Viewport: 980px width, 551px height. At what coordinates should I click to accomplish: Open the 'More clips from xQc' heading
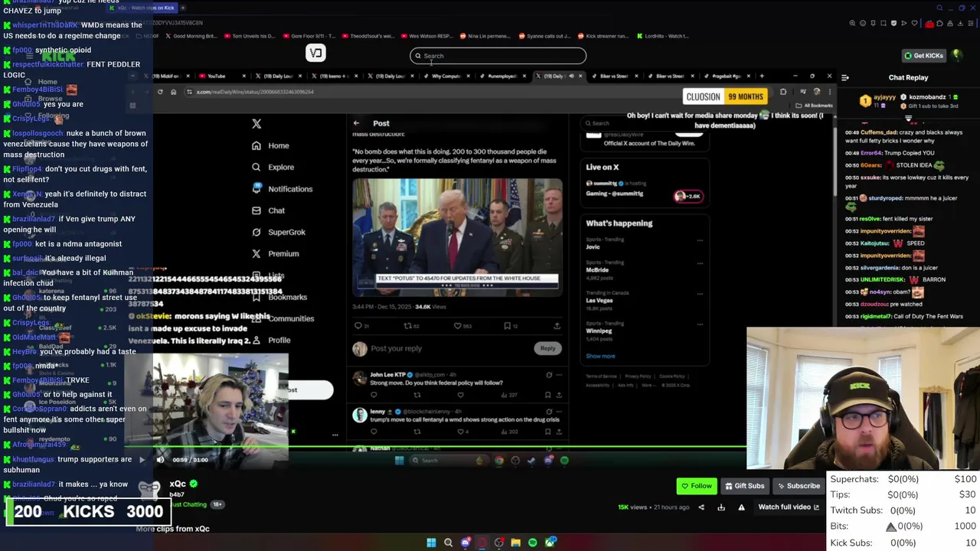point(172,529)
